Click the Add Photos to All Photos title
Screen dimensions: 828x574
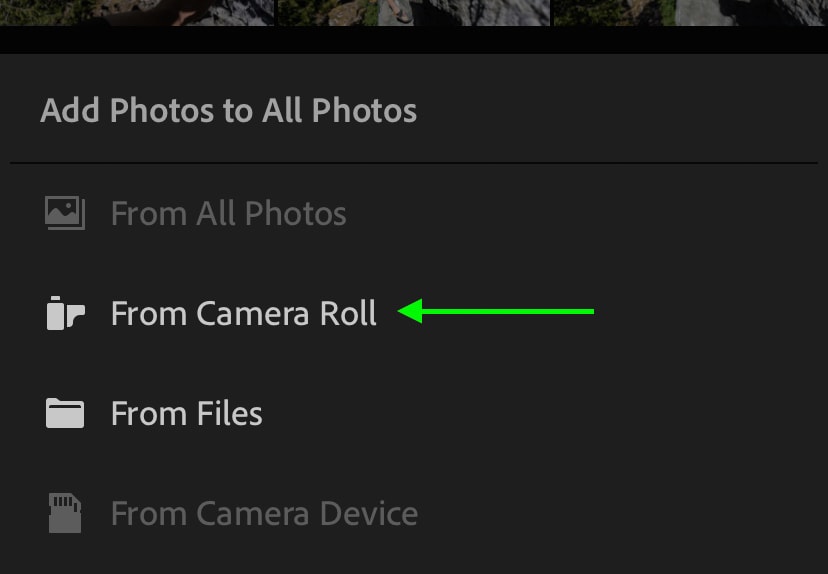[x=228, y=110]
